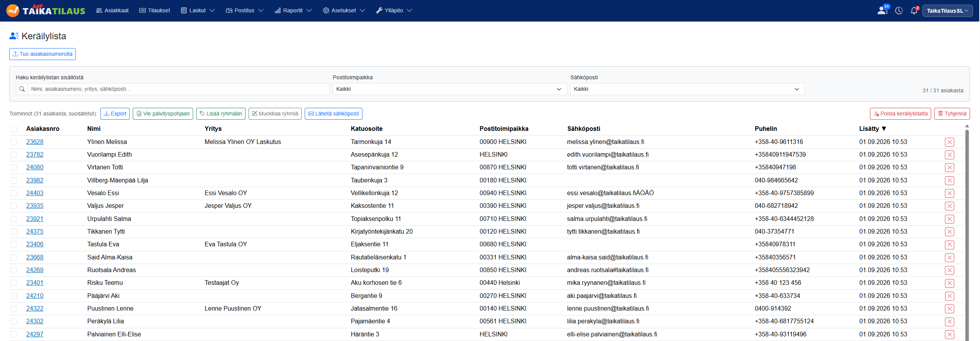Sort by the Yritys column header
The width and height of the screenshot is (980, 341).
coord(213,129)
